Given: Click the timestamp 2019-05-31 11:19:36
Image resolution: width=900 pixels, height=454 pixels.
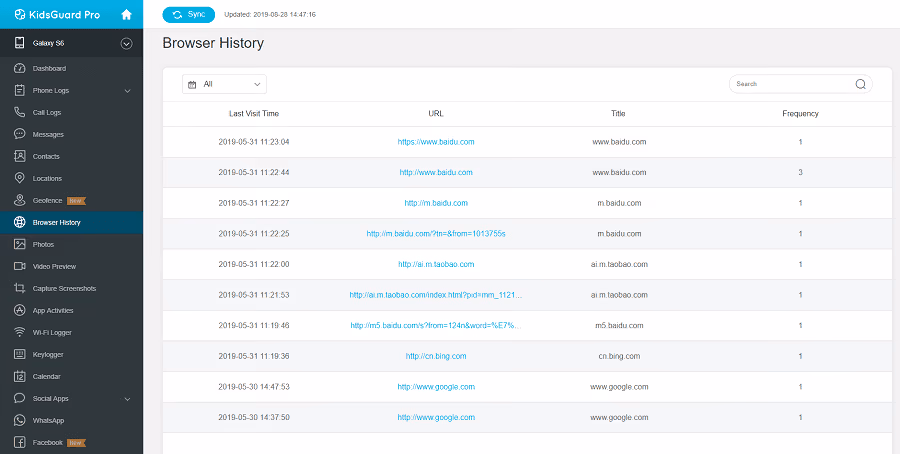Looking at the screenshot, I should [254, 356].
